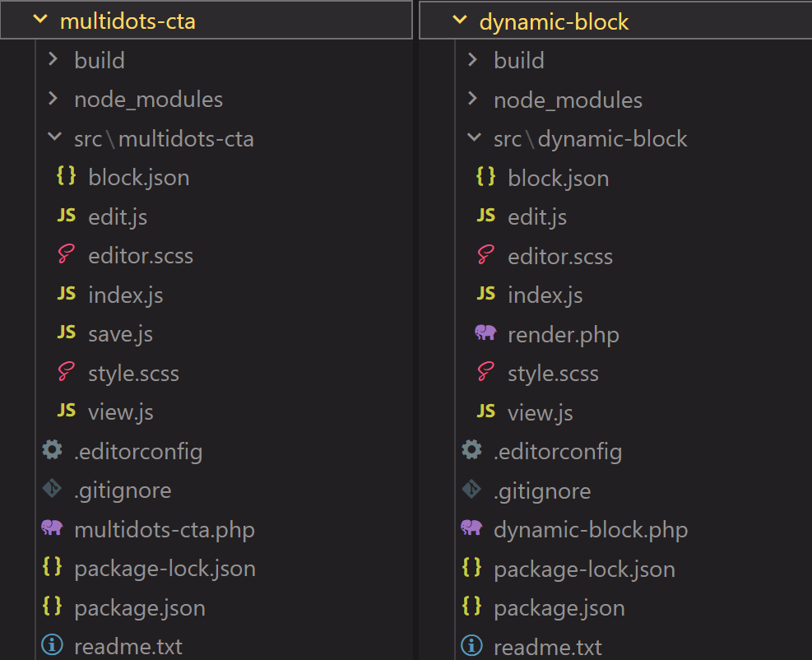Open package.json in dynamic-block
The height and width of the screenshot is (660, 812).
coord(559,607)
